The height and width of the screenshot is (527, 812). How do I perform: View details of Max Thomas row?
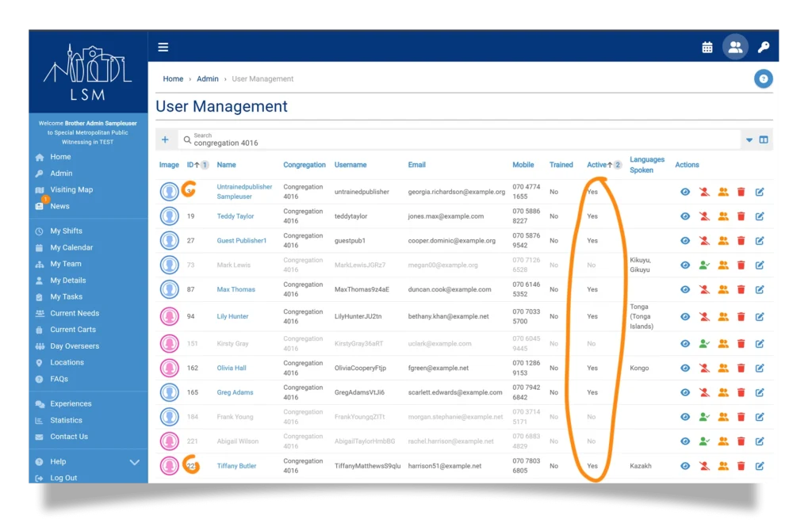[684, 289]
